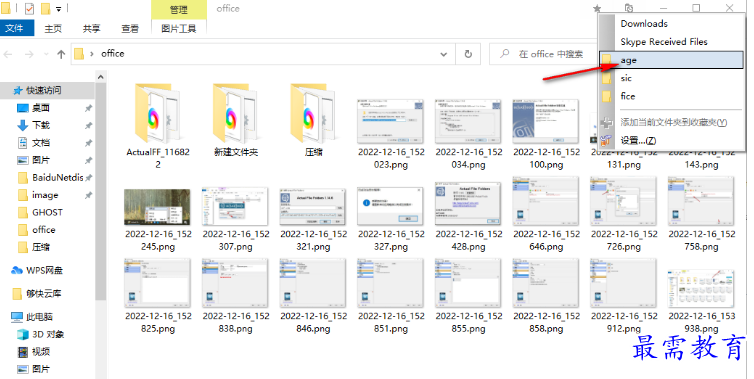754x379 pixels.
Task: Select the 压缩 folder in the file pane
Action: (313, 120)
